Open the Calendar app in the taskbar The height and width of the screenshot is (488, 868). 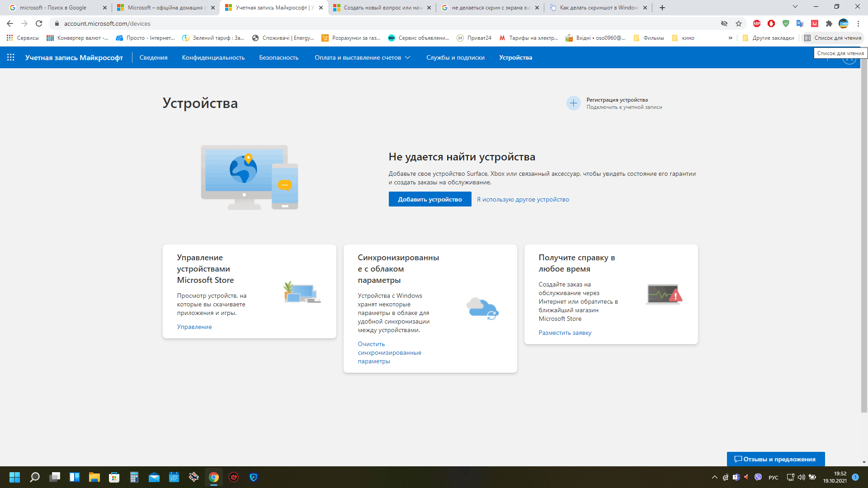(x=174, y=477)
